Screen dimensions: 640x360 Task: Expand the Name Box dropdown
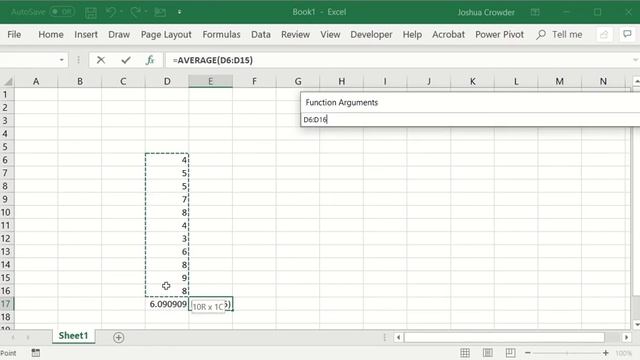coord(62,60)
